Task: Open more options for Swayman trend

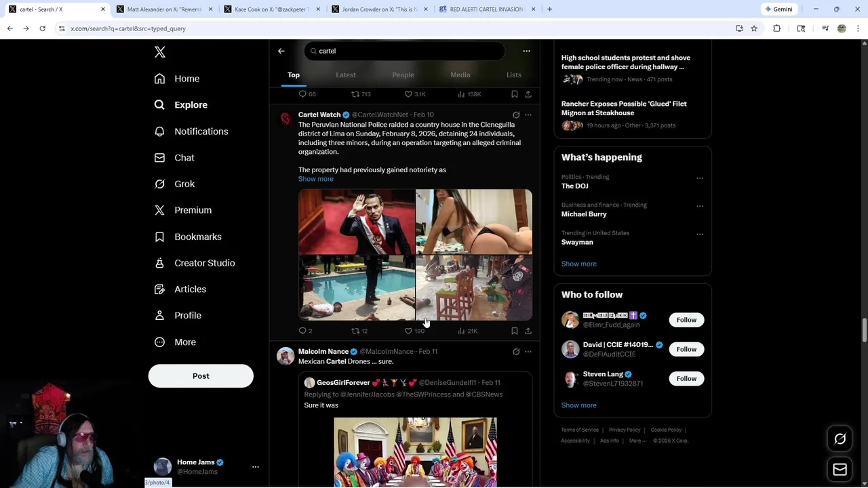Action: (x=700, y=235)
